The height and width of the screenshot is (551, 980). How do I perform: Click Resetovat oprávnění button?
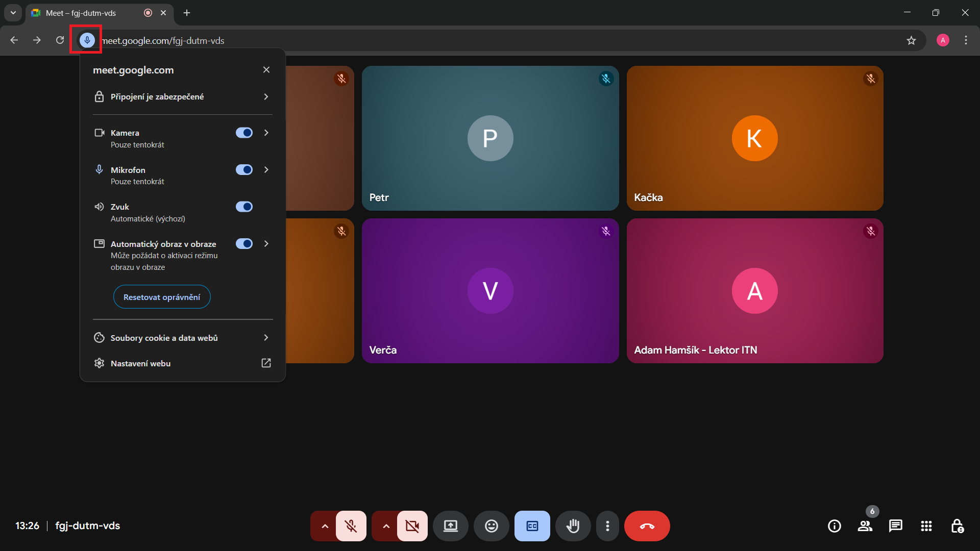162,297
